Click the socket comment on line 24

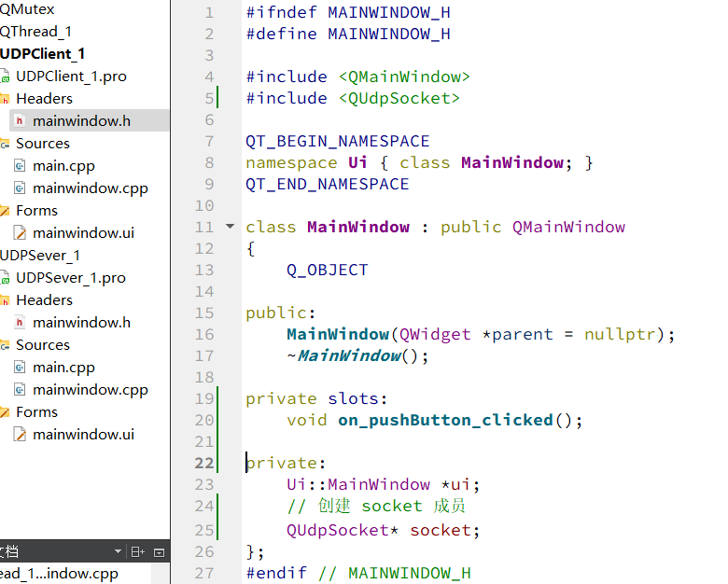click(376, 506)
